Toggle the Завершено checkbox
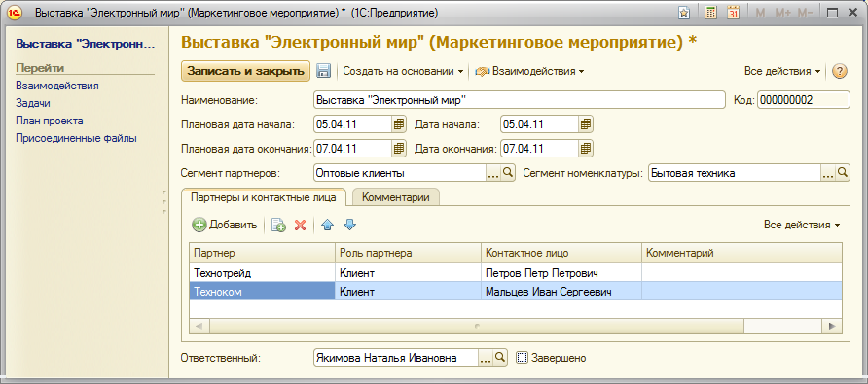Image resolution: width=868 pixels, height=384 pixels. pyautogui.click(x=521, y=358)
